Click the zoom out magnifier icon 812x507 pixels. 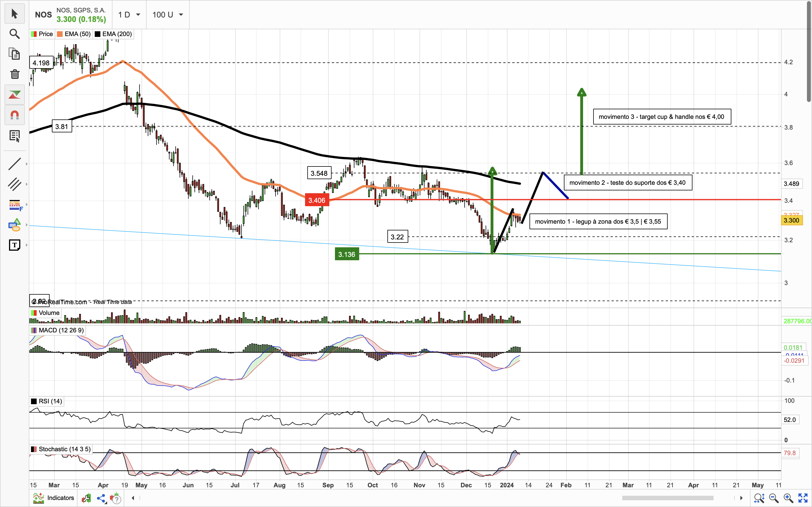774,498
